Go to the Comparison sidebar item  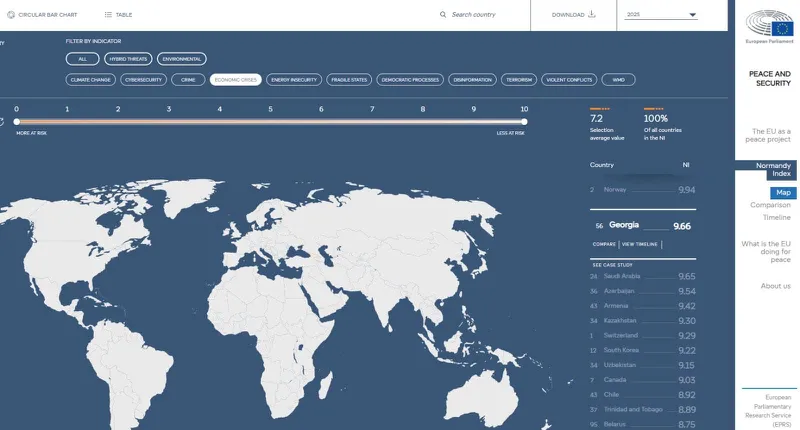click(x=770, y=205)
